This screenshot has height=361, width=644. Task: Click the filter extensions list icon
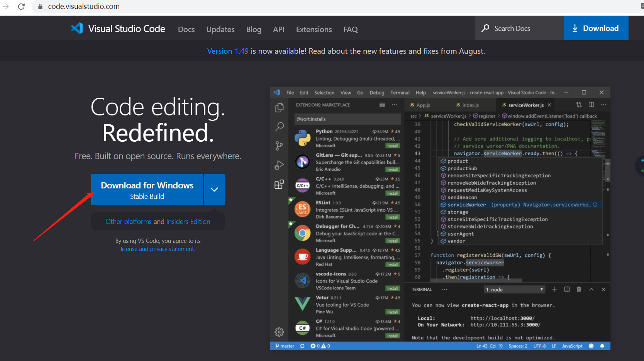(382, 105)
